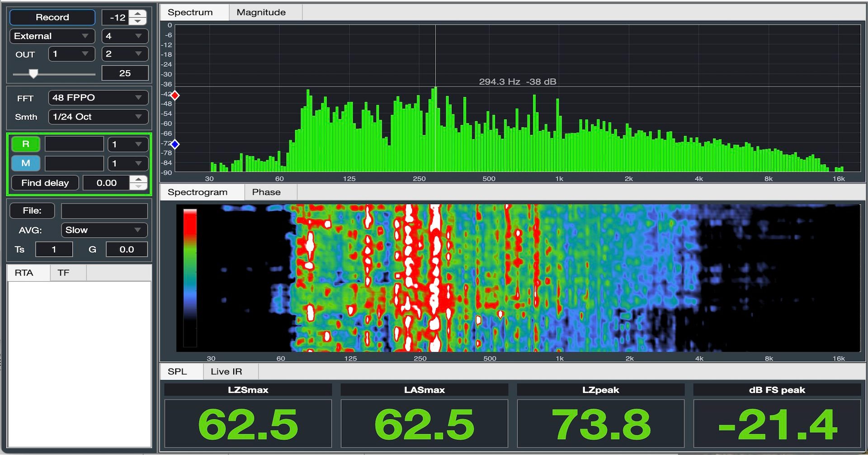Screen dimensions: 868x455
Task: Click the Record button
Action: [52, 17]
